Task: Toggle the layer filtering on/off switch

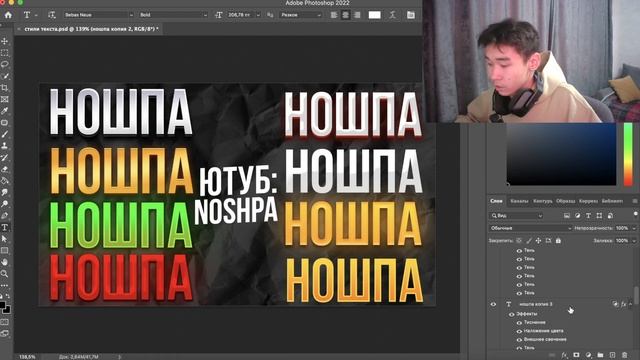Action: point(636,215)
